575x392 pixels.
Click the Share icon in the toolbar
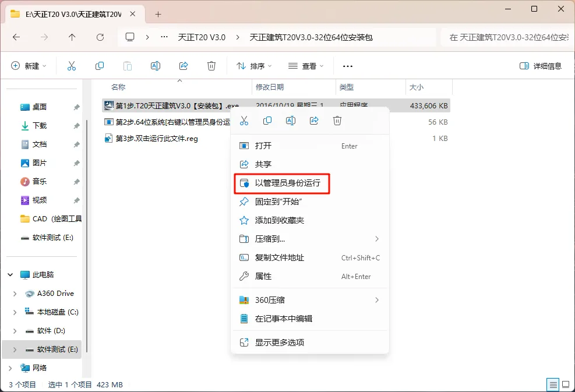(184, 66)
